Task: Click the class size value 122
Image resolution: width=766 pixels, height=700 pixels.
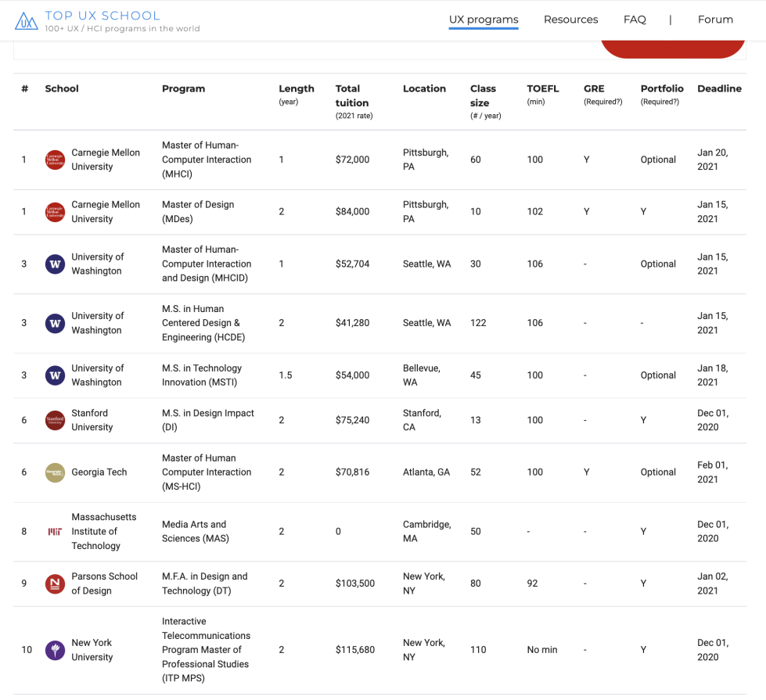Action: click(x=478, y=323)
